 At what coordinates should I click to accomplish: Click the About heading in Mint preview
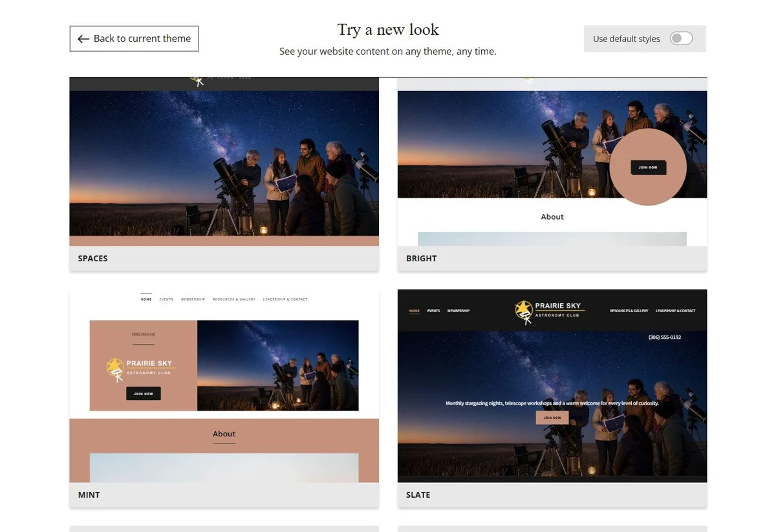pos(224,434)
